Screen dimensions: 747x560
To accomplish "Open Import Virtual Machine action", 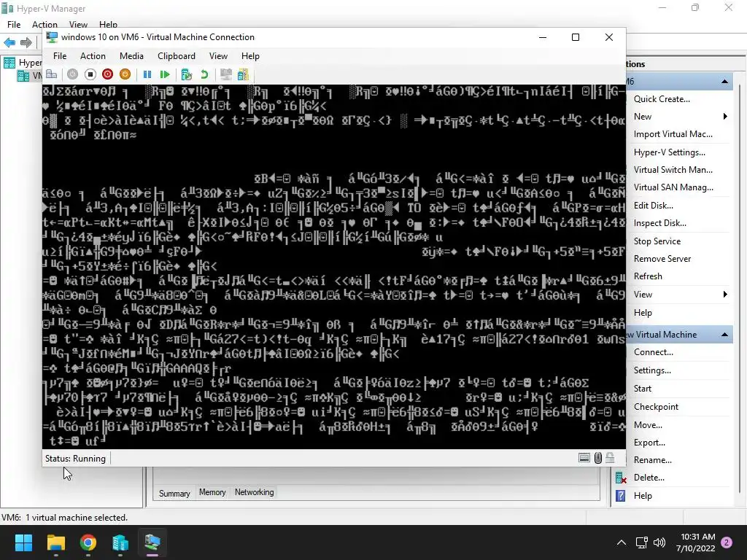I will click(x=673, y=134).
